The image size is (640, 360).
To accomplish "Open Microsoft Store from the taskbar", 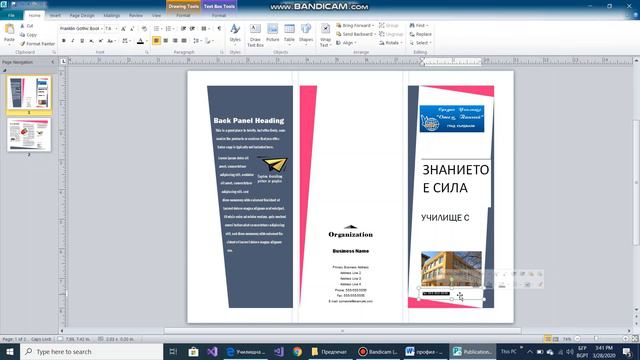I will coord(193,351).
